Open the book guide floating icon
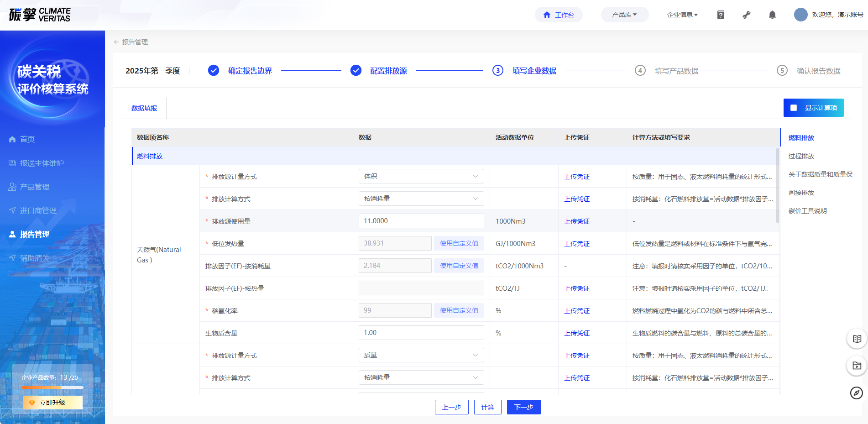The height and width of the screenshot is (424, 868). [x=857, y=339]
